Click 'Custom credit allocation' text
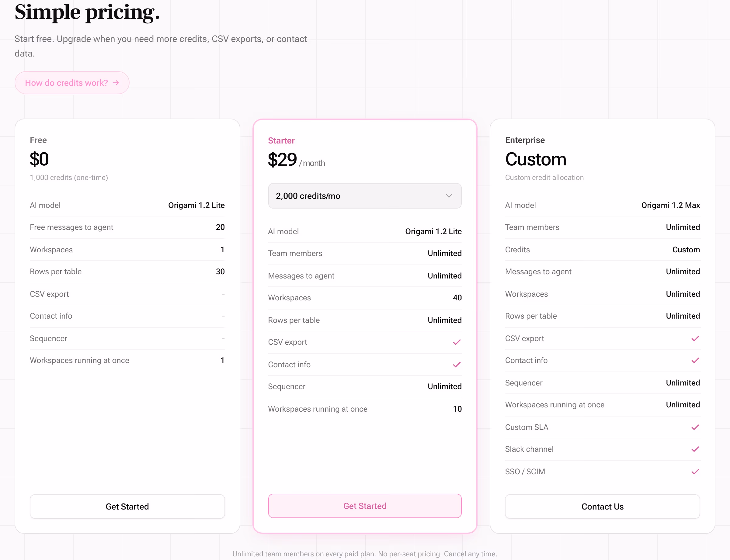730x560 pixels. tap(544, 177)
